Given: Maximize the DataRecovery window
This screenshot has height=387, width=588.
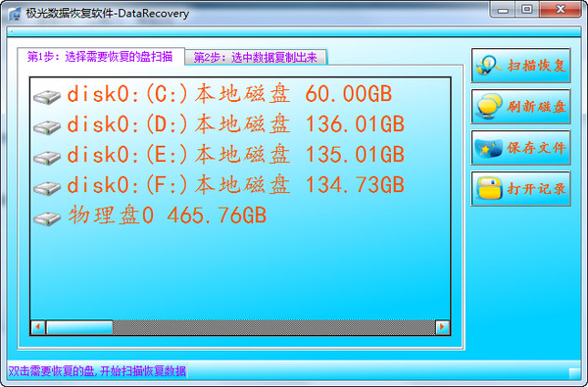Looking at the screenshot, I should [x=527, y=10].
